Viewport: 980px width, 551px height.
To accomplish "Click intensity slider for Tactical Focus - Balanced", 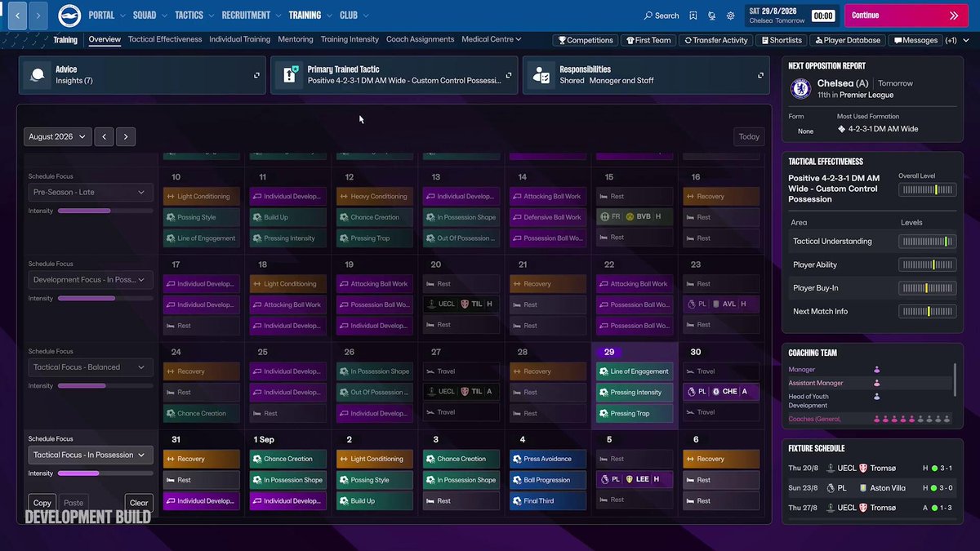I will coord(105,386).
